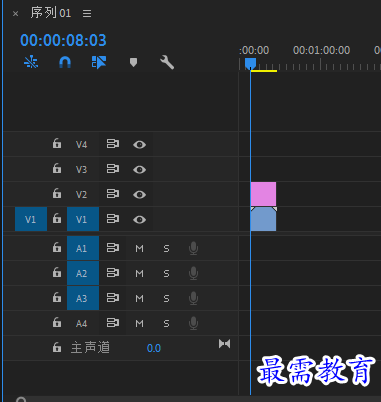Toggle the nest sequence insert icon

pyautogui.click(x=31, y=62)
